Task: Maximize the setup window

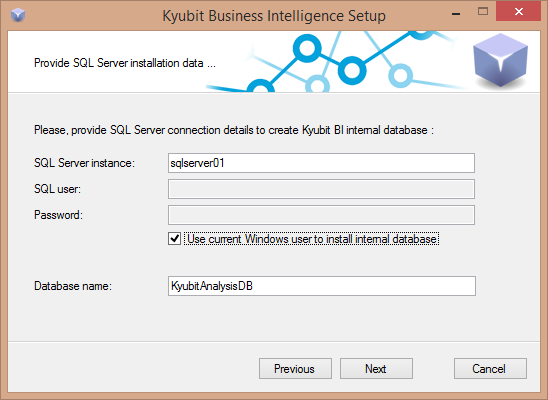Action: click(x=483, y=12)
